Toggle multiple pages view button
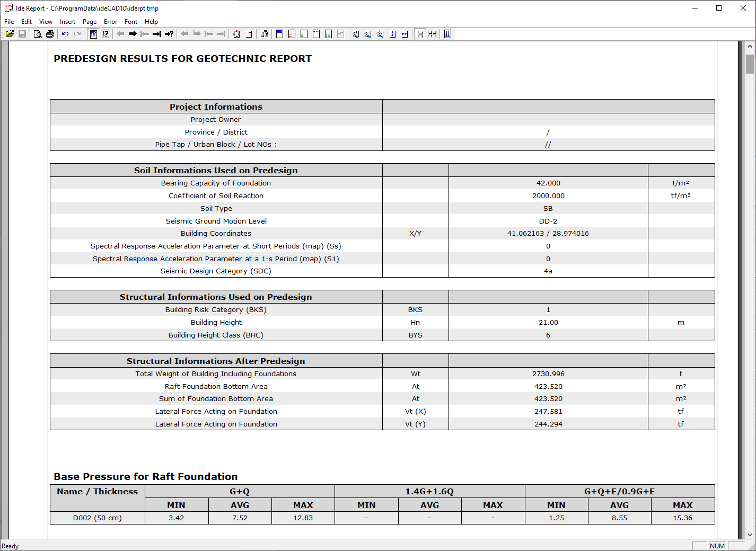 [x=433, y=34]
